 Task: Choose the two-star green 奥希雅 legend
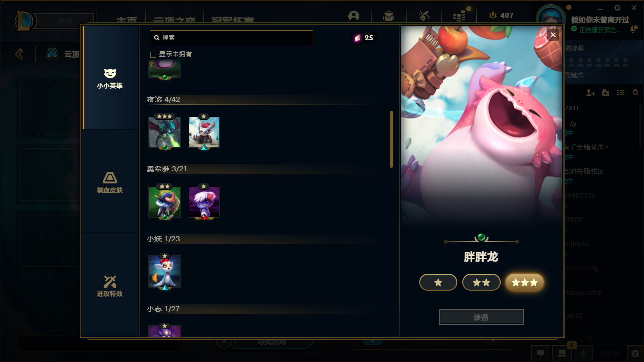pyautogui.click(x=165, y=202)
